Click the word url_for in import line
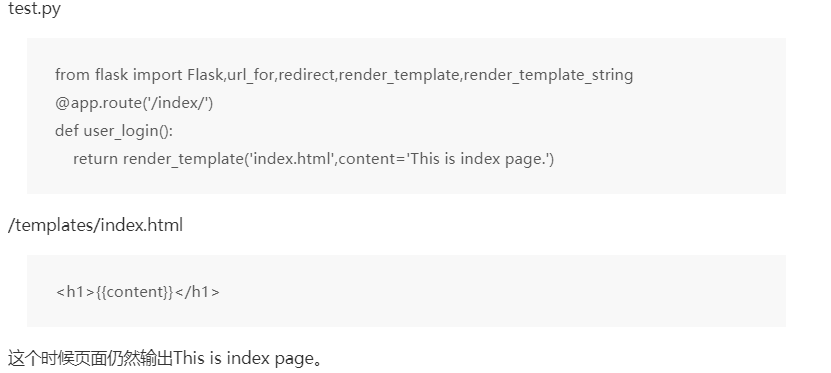The height and width of the screenshot is (373, 831). click(251, 75)
